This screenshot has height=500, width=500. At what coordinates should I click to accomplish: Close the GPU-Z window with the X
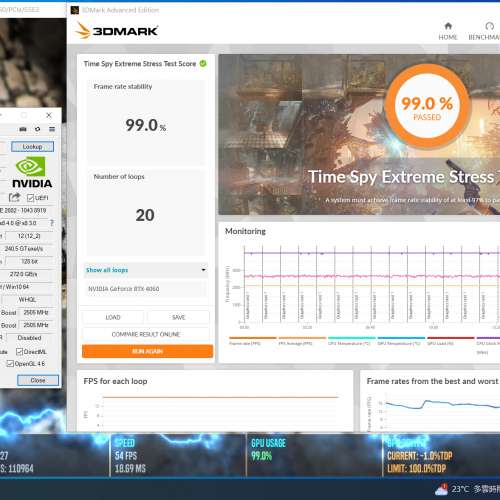pos(49,115)
